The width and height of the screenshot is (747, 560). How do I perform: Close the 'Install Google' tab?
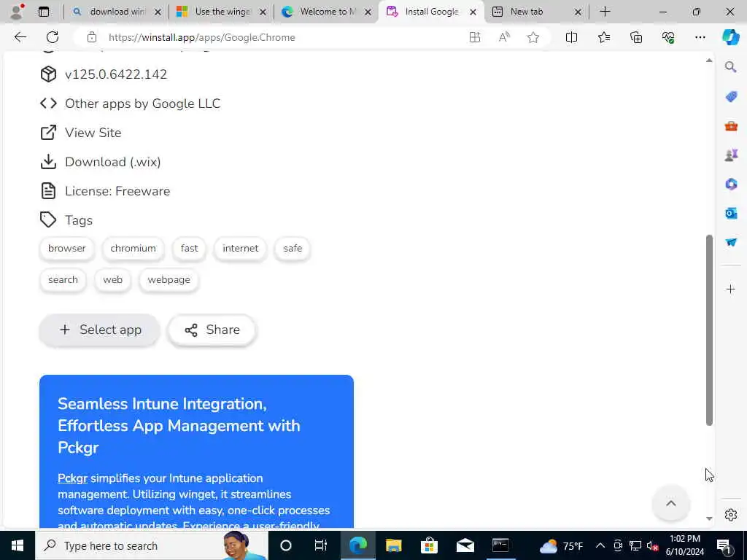(473, 12)
